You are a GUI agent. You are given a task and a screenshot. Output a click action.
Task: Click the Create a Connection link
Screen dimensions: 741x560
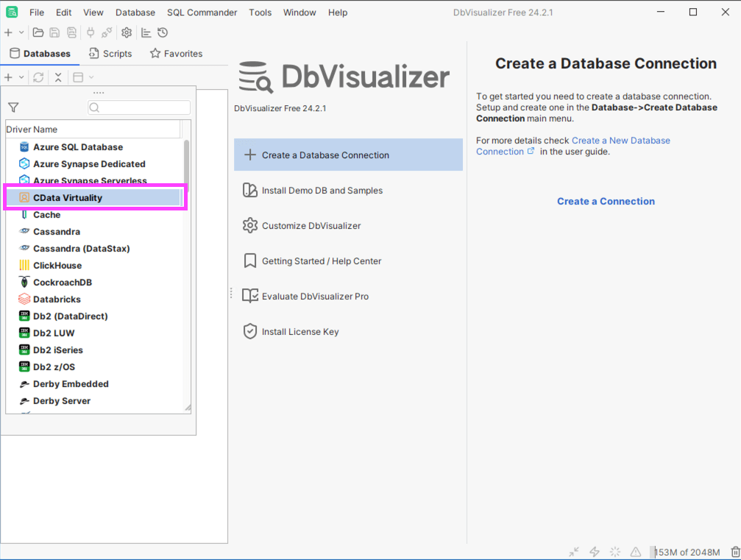tap(606, 201)
